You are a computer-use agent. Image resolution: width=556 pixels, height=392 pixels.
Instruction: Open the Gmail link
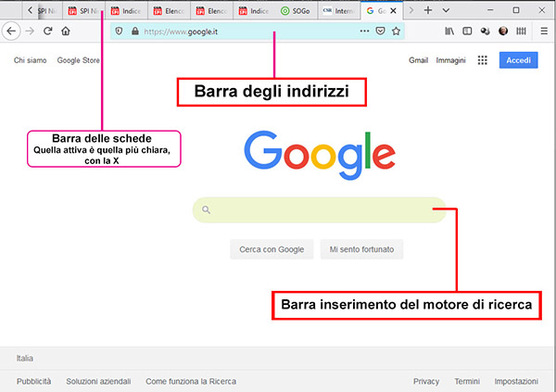(419, 60)
